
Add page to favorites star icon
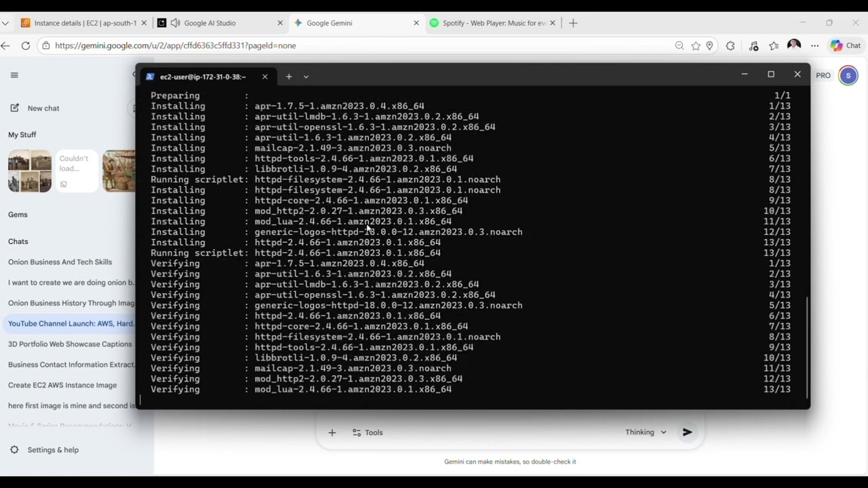pyautogui.click(x=696, y=45)
